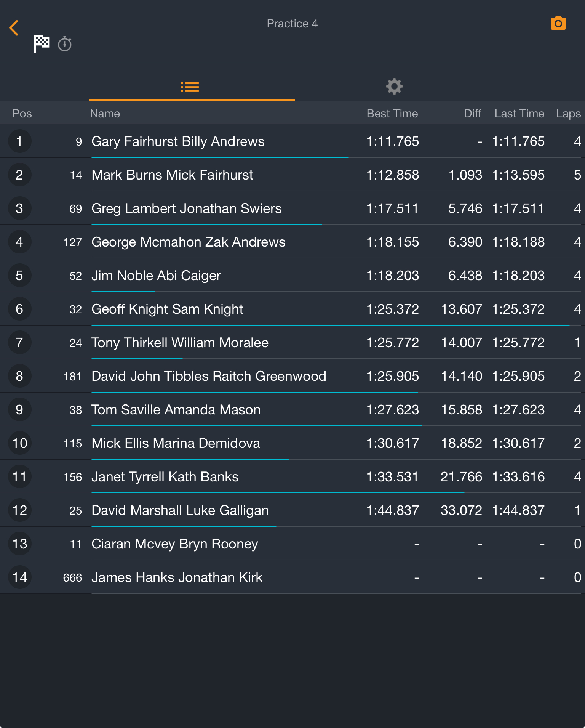Tap the orange back arrow
585x728 pixels.
[x=14, y=28]
